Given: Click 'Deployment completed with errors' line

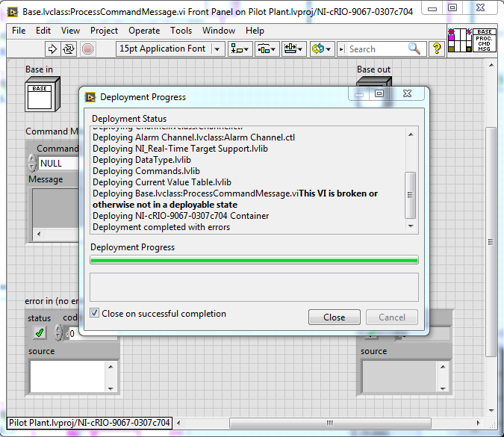Looking at the screenshot, I should coord(161,227).
